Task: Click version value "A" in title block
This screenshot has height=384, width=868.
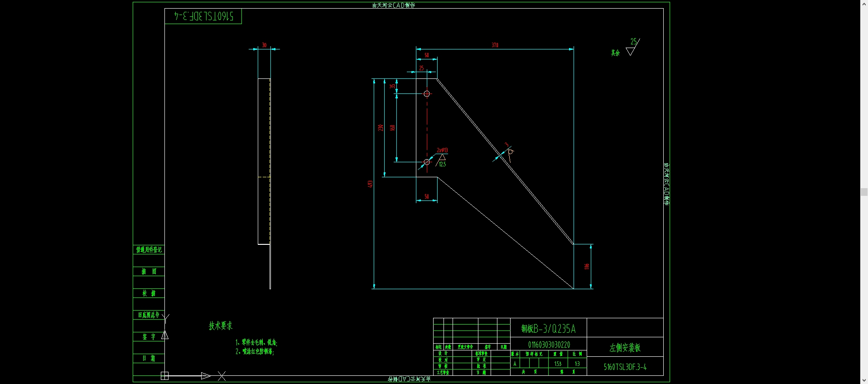Action: (x=515, y=364)
